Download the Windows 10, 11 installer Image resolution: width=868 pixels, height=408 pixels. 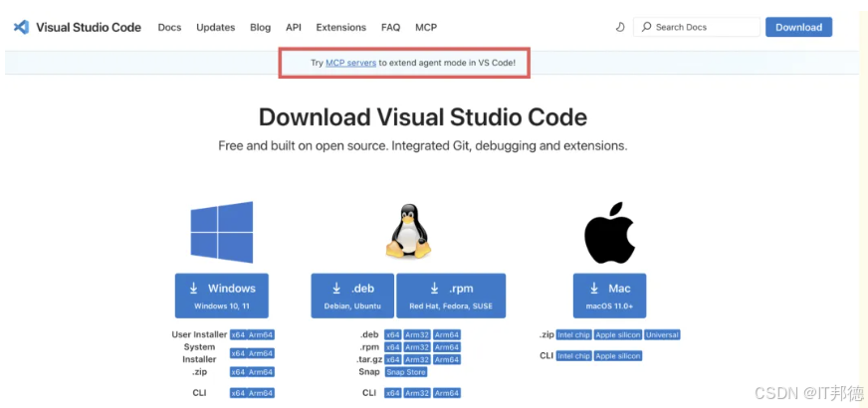click(222, 296)
